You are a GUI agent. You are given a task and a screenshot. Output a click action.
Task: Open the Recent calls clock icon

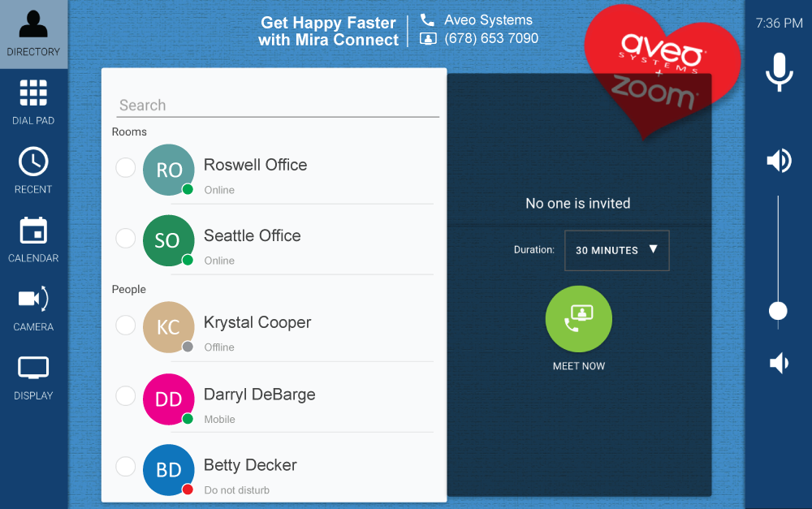point(33,162)
